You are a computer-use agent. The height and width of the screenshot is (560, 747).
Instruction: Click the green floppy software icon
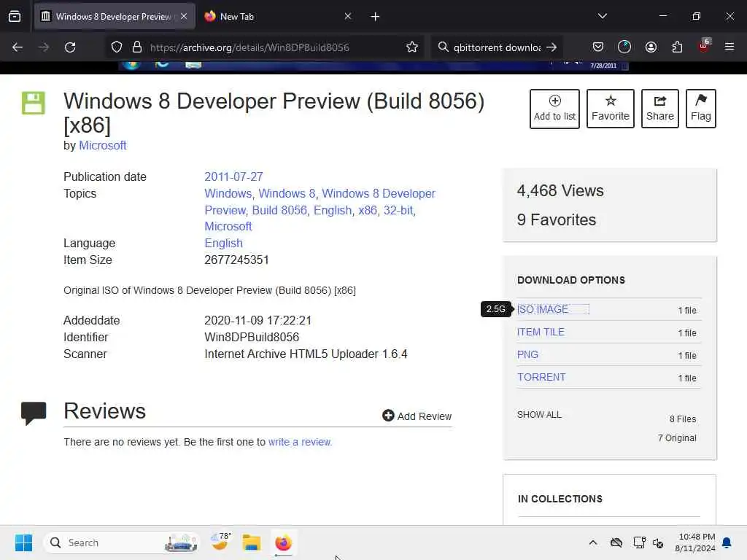(x=34, y=103)
